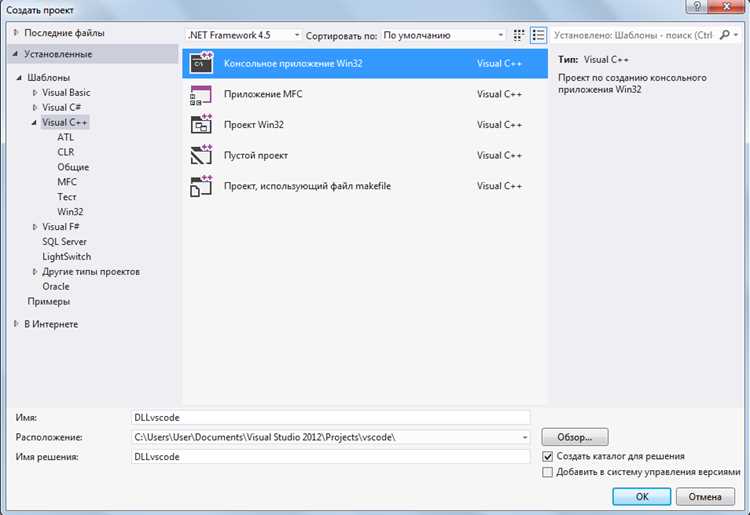Switch to medium icons list view
The width and height of the screenshot is (750, 515).
coord(538,35)
